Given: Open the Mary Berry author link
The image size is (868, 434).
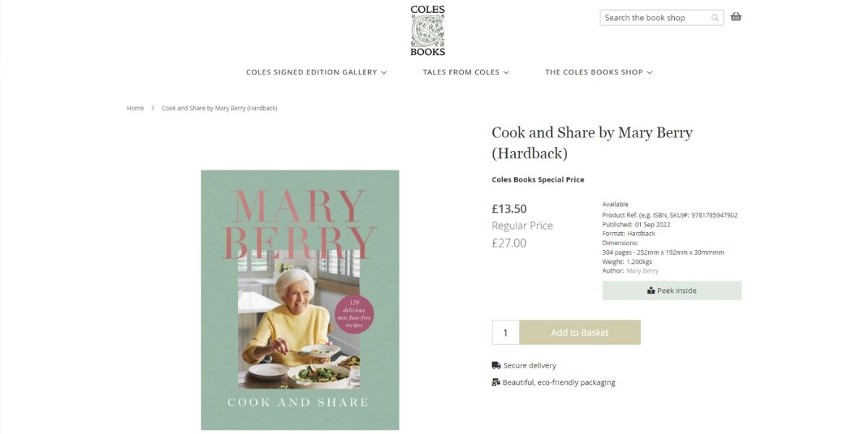Looking at the screenshot, I should coord(644,270).
